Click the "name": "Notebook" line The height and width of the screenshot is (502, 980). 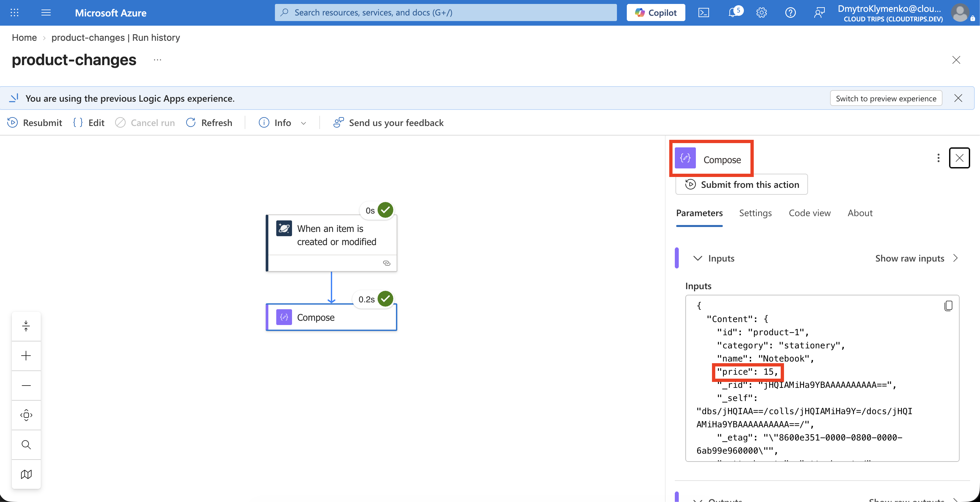tap(765, 358)
